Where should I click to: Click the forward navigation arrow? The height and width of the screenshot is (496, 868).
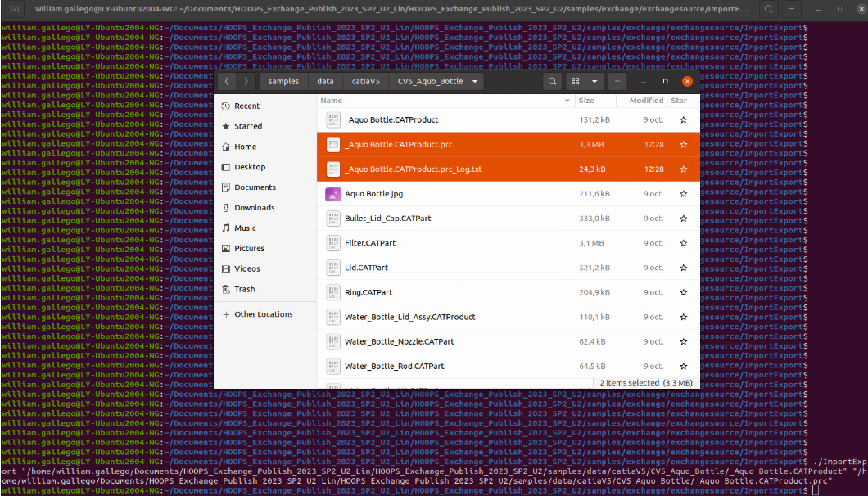pyautogui.click(x=246, y=82)
